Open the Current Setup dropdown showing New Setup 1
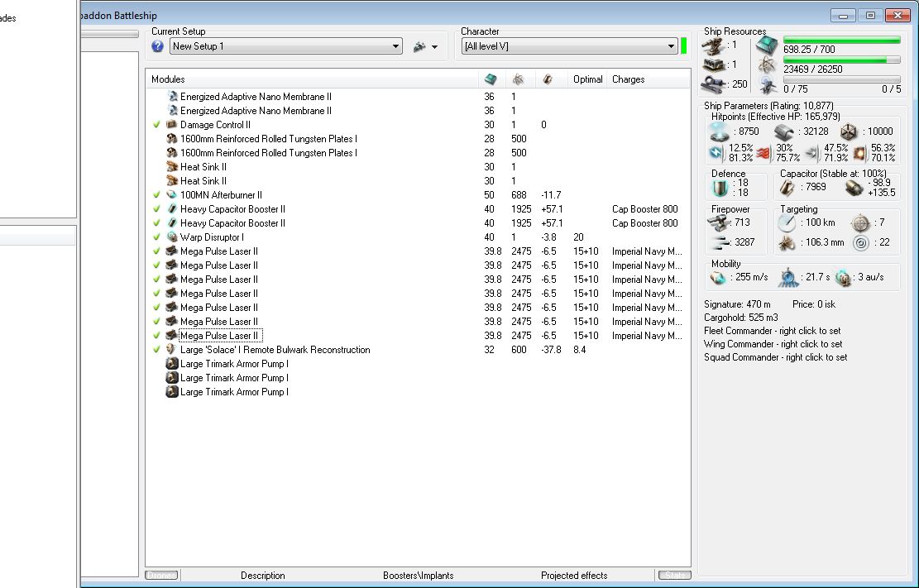This screenshot has height=588, width=919. (286, 46)
